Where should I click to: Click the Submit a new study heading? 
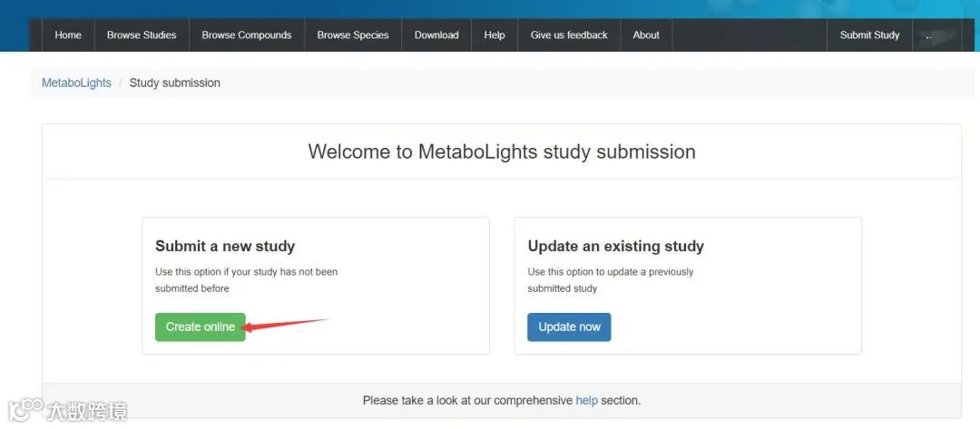225,246
